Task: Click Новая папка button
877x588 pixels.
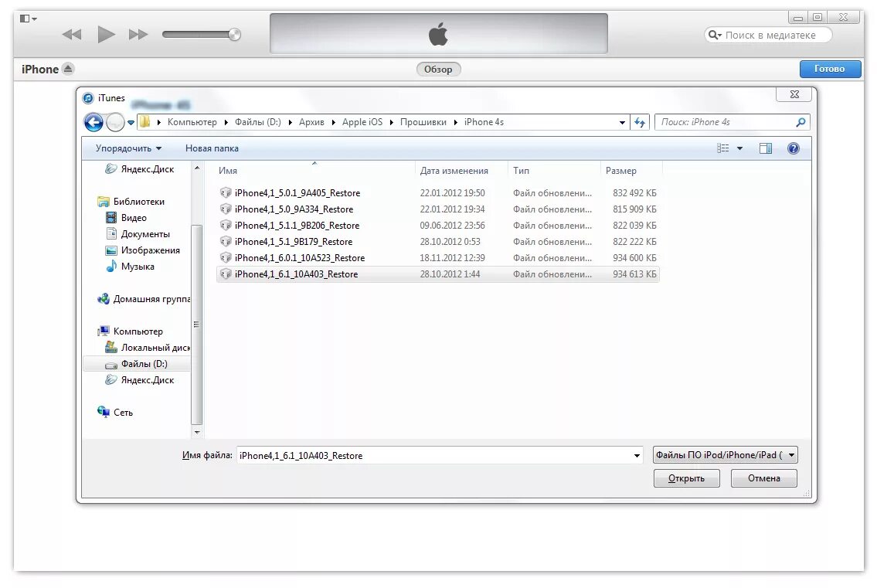Action: point(212,148)
